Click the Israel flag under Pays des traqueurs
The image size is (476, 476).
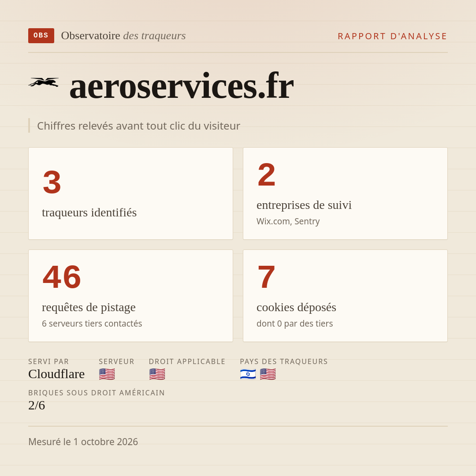248,374
